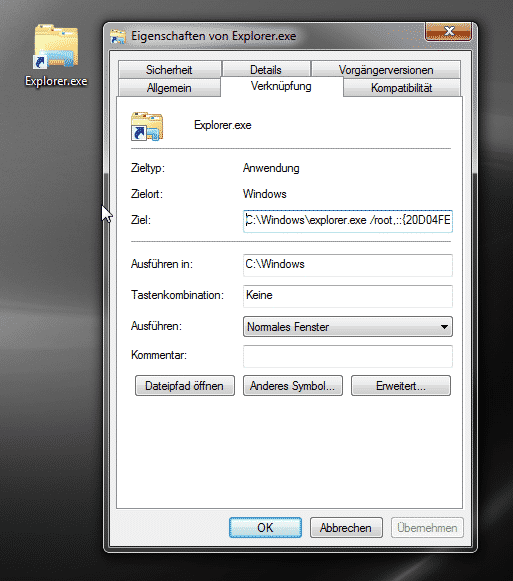Click the Zieltyp label
Screen dimensions: 513x581
(x=148, y=168)
